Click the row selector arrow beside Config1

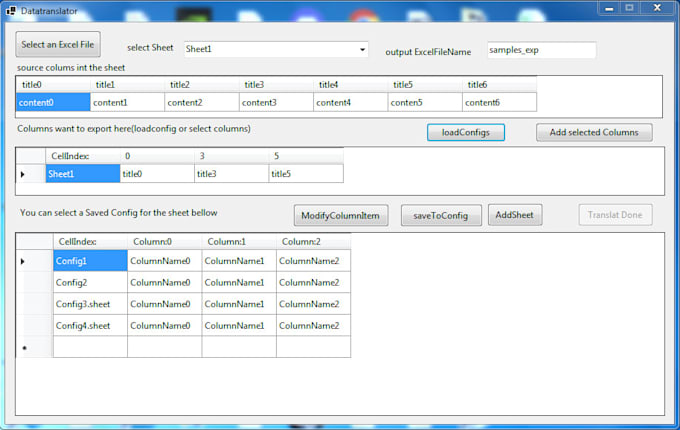point(34,261)
